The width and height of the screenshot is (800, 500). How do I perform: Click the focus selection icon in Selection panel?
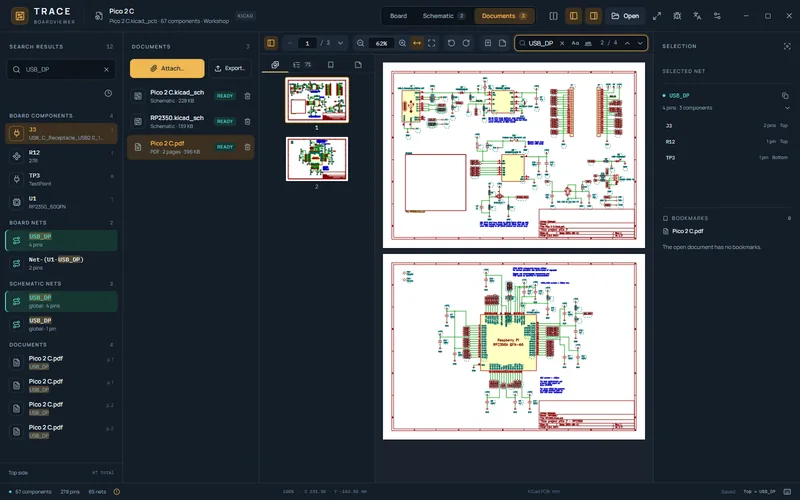pos(787,46)
